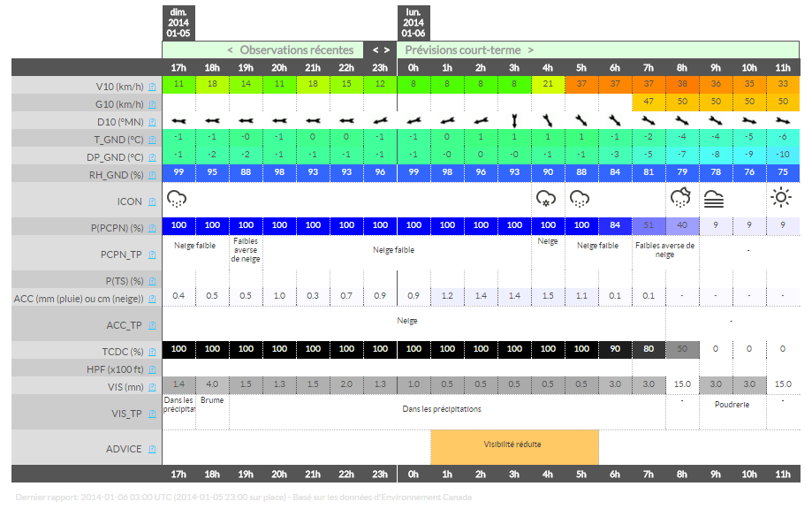This screenshot has width=812, height=509.
Task: Click the visibility value 4.0 at 18h
Action: pos(212,384)
